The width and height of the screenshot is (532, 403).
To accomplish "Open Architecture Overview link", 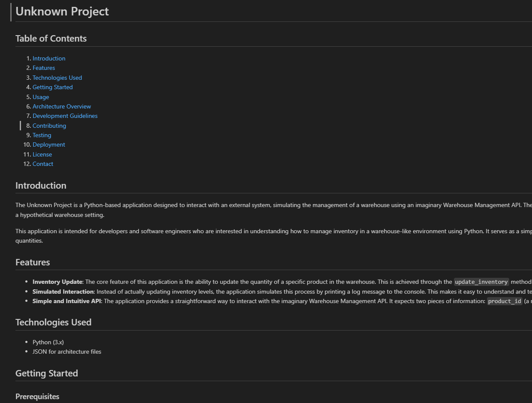I will [x=62, y=106].
